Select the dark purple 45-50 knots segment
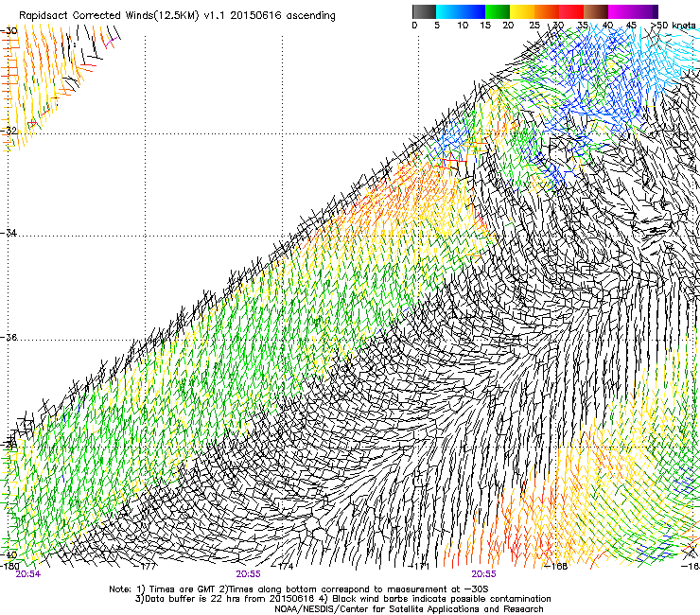This screenshot has height=615, width=700. click(645, 11)
